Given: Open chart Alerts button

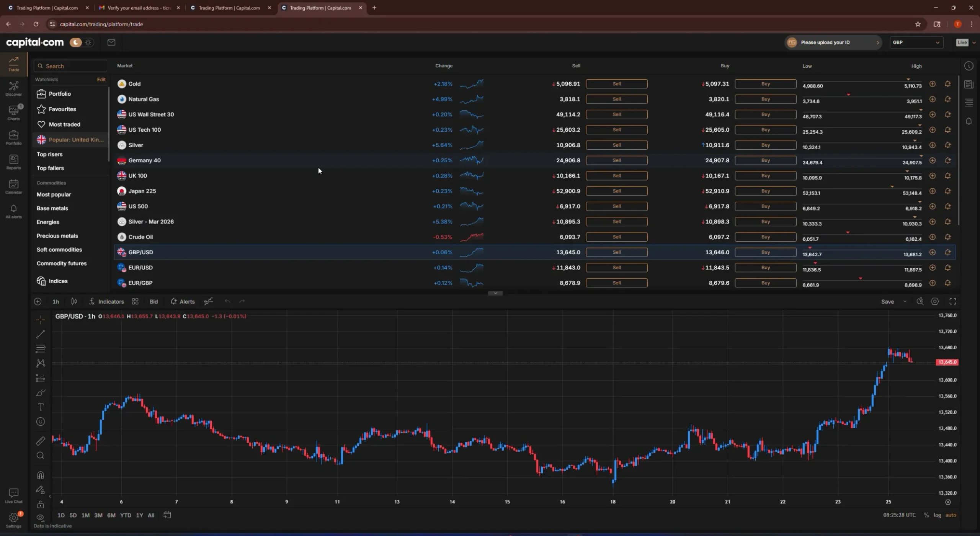Looking at the screenshot, I should pos(183,302).
